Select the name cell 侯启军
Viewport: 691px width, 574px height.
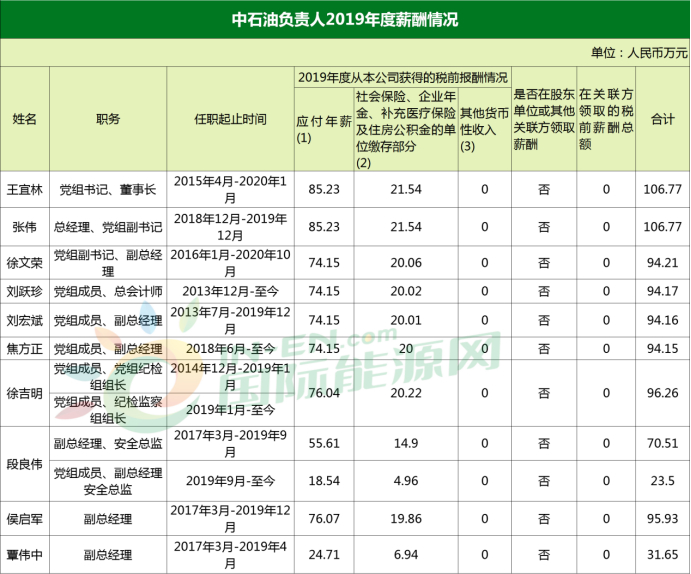[x=25, y=519]
